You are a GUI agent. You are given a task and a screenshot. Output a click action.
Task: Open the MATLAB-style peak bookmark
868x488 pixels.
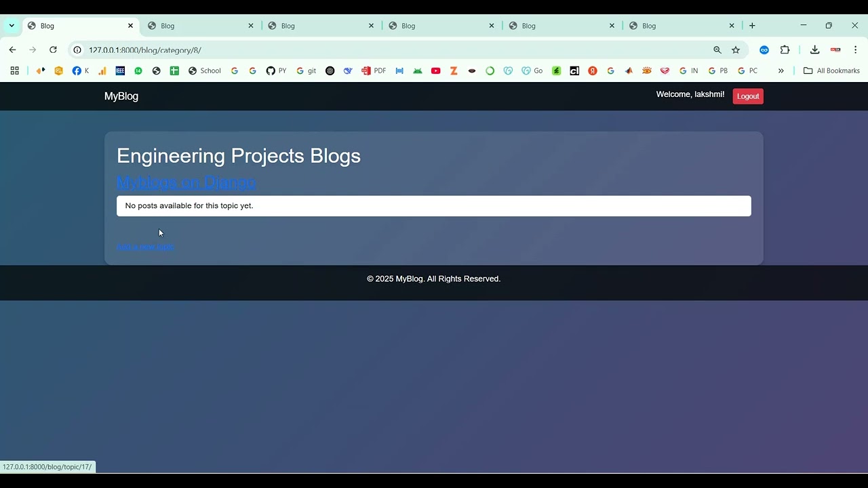[x=629, y=70]
